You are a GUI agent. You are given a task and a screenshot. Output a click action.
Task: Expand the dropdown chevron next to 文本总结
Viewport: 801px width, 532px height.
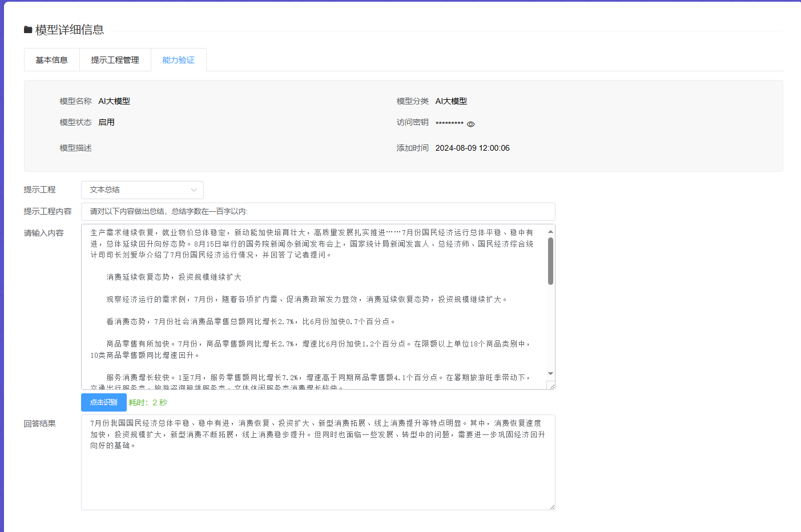tap(194, 190)
